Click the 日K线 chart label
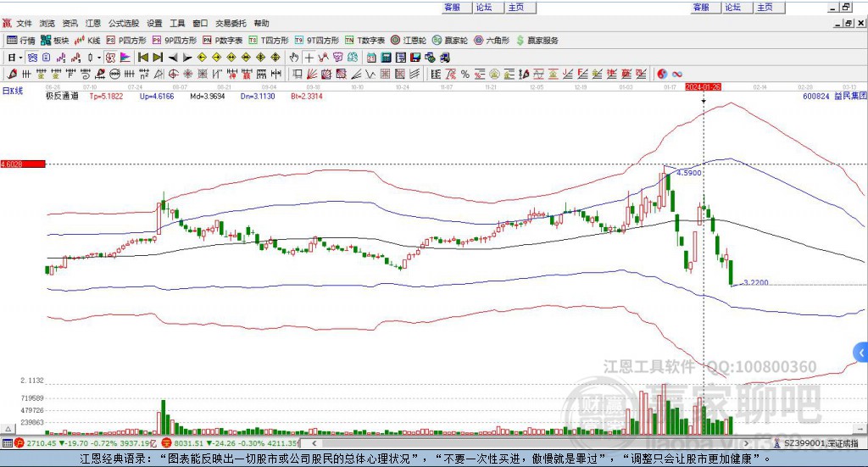 [x=13, y=91]
